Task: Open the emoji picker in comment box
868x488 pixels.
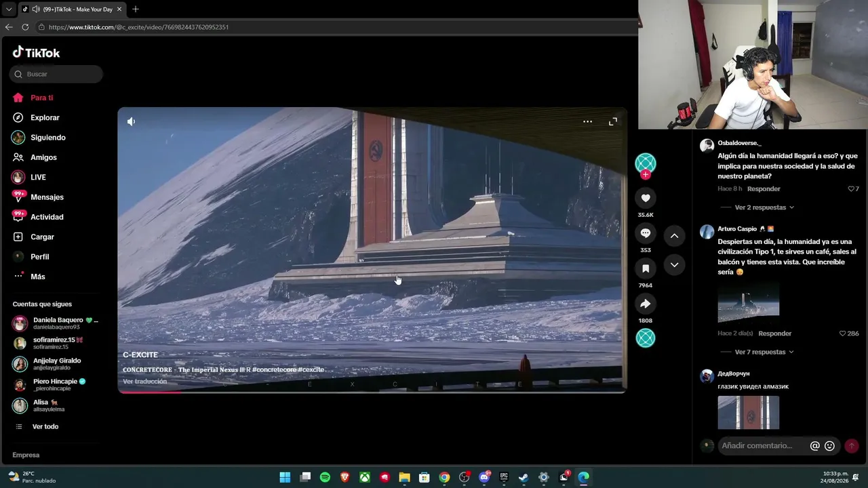Action: pyautogui.click(x=829, y=446)
